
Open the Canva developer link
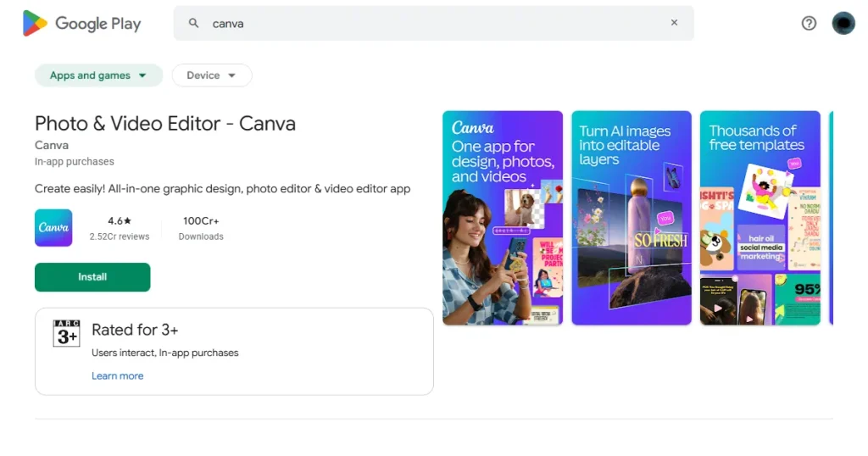click(x=52, y=145)
